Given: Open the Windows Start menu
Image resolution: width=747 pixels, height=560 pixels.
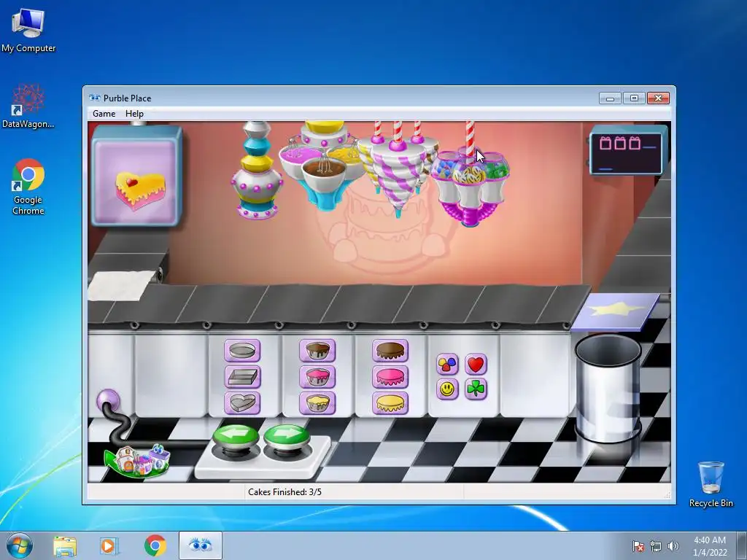Looking at the screenshot, I should (19, 545).
